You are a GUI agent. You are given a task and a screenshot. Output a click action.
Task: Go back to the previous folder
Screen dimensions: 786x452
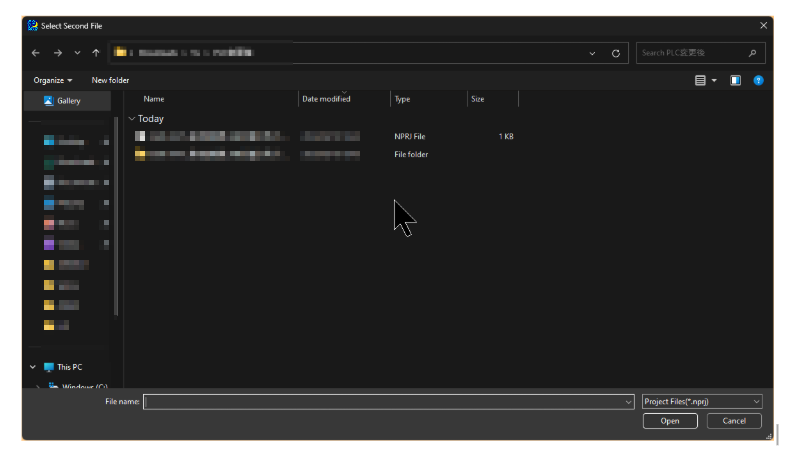coord(36,53)
